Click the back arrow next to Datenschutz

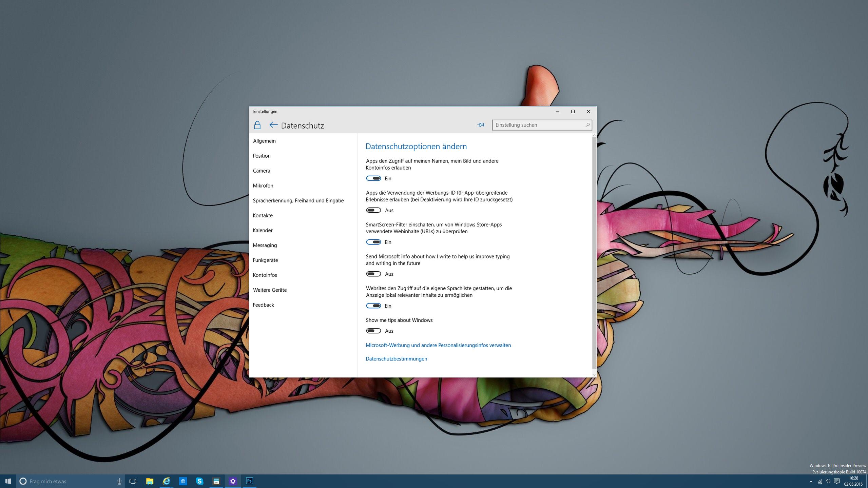pyautogui.click(x=273, y=125)
